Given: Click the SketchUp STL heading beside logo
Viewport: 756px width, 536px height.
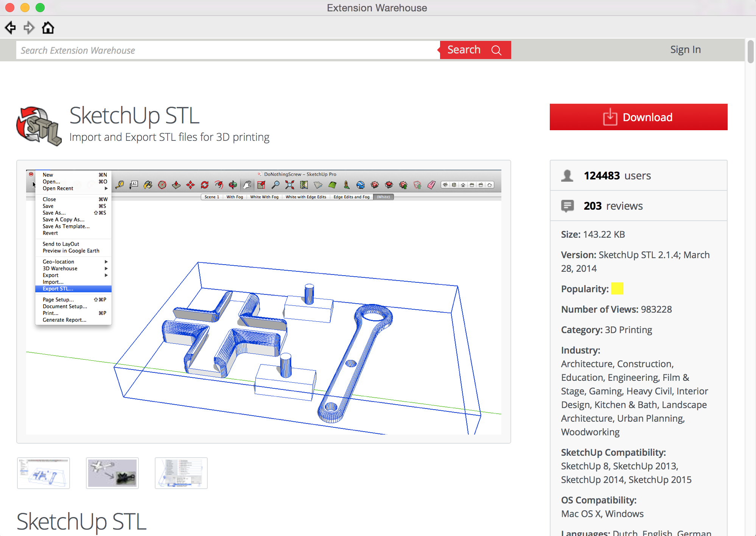Looking at the screenshot, I should pyautogui.click(x=134, y=115).
